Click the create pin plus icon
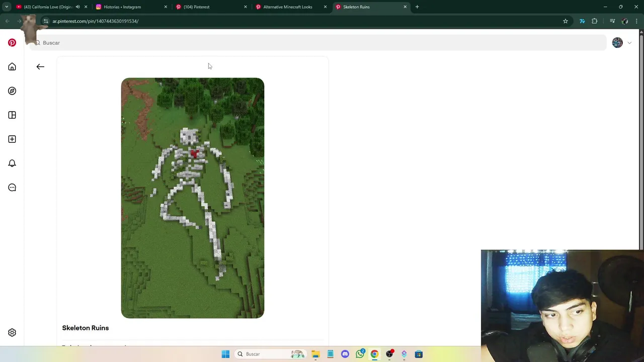 coord(12,139)
